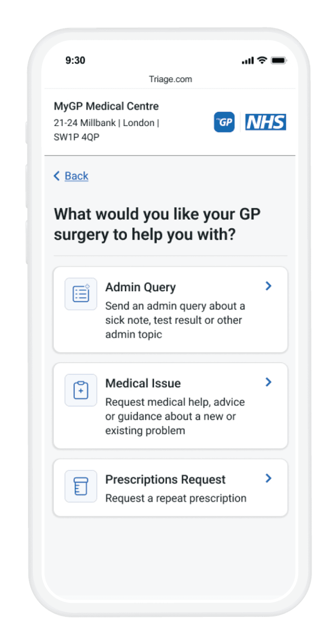This screenshot has width=334, height=644.
Task: Click the MyGP Medical Centre heading
Action: click(x=106, y=106)
